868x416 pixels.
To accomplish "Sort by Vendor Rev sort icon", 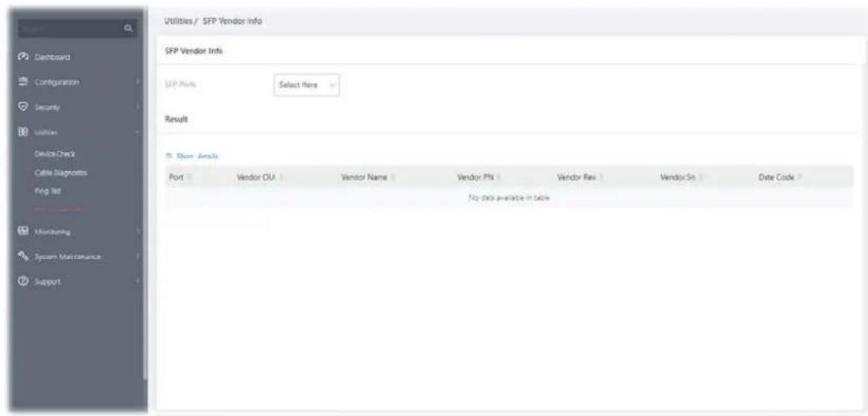I will 601,177.
